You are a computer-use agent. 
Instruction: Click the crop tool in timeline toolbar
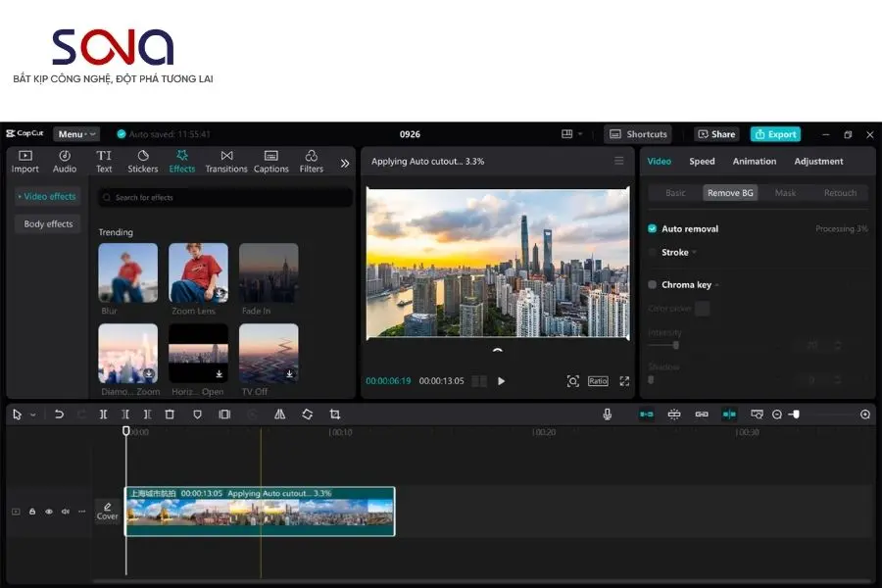click(335, 415)
